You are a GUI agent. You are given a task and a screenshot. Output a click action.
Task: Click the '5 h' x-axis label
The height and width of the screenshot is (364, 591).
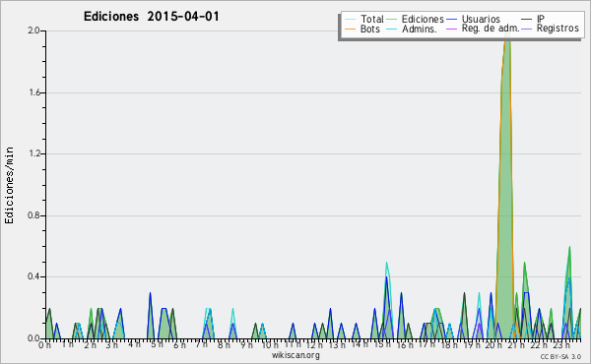(158, 344)
